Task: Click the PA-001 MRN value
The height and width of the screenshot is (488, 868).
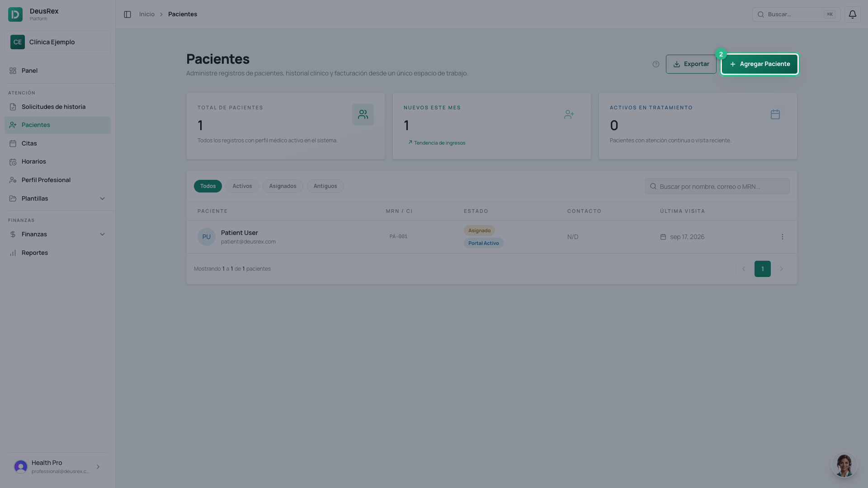Action: click(399, 237)
